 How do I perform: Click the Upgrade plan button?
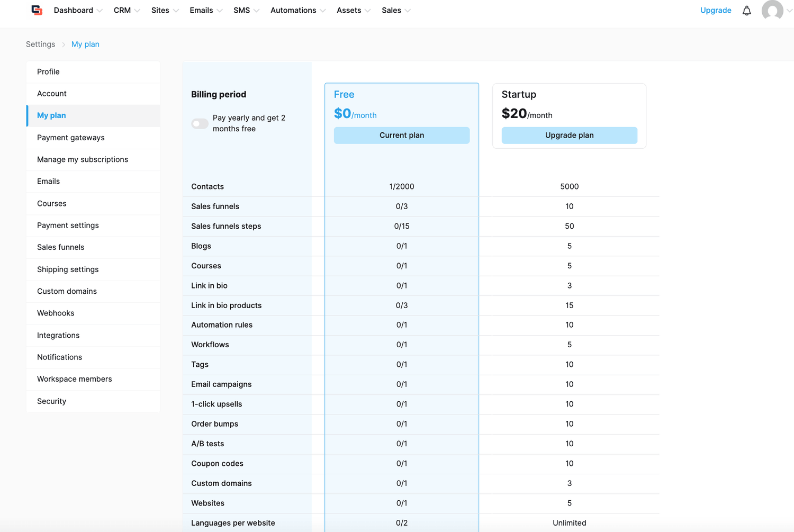click(569, 135)
